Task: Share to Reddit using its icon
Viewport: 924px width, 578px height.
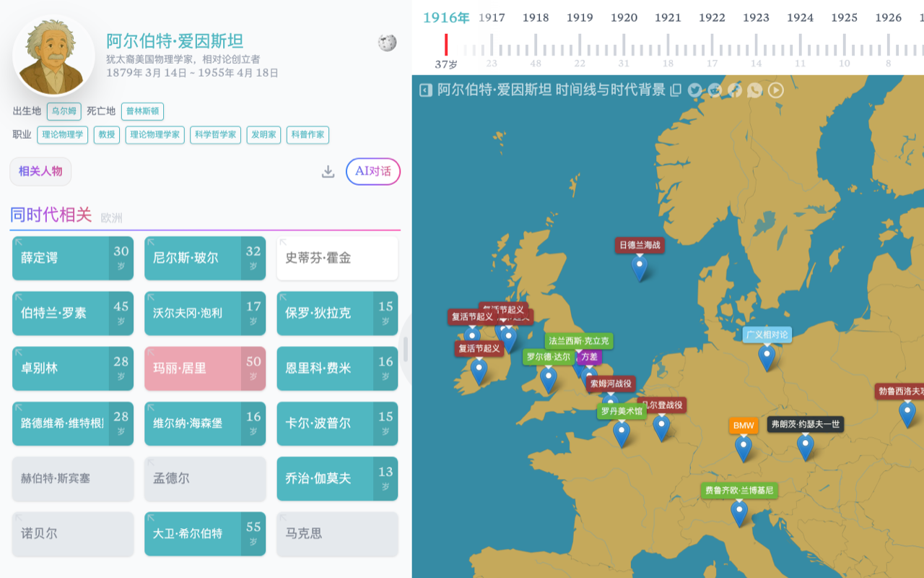Action: tap(715, 90)
